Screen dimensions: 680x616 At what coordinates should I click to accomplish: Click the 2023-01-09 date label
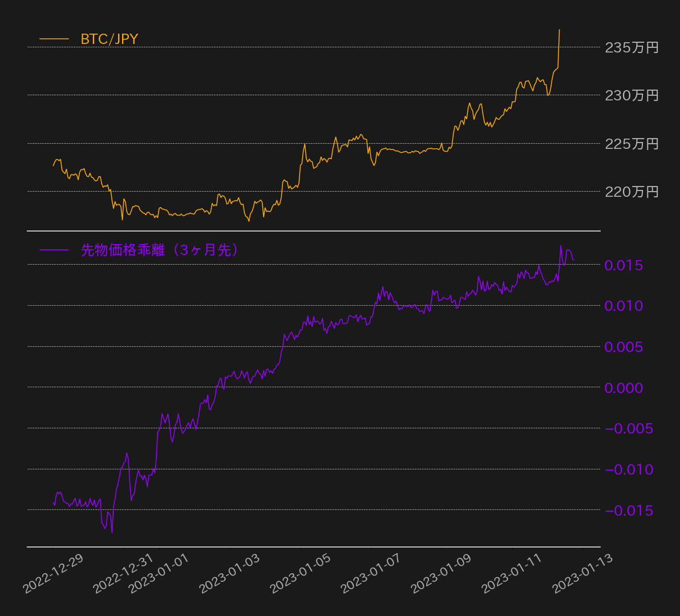point(441,574)
